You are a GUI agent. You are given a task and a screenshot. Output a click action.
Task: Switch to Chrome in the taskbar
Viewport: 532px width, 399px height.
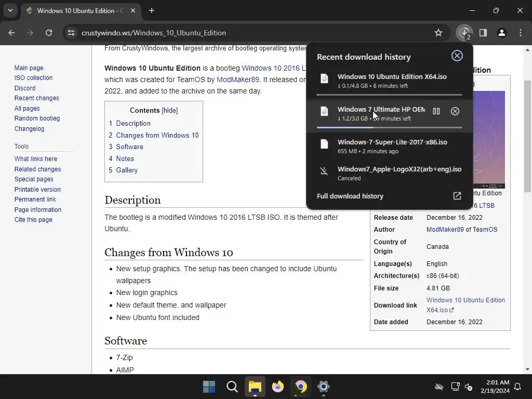pyautogui.click(x=301, y=387)
